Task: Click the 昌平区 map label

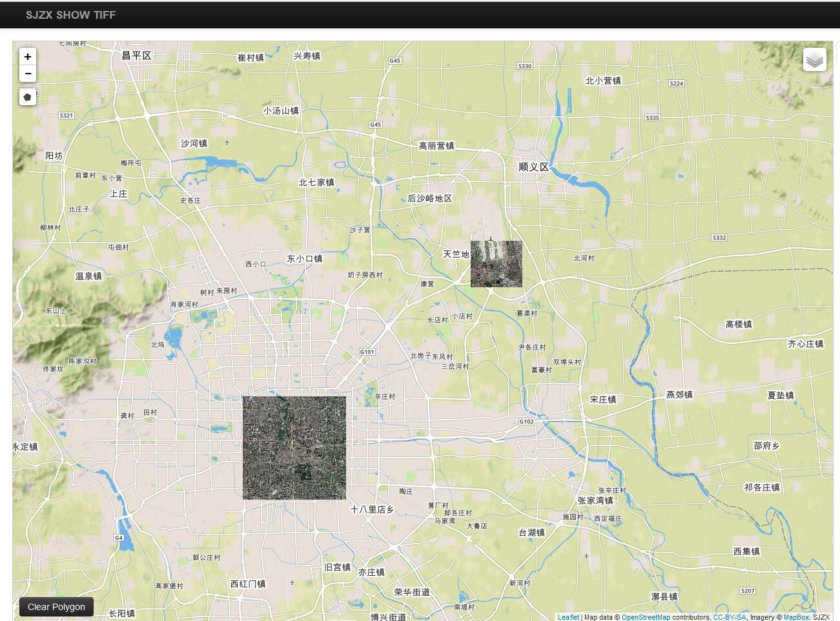Action: pos(137,56)
